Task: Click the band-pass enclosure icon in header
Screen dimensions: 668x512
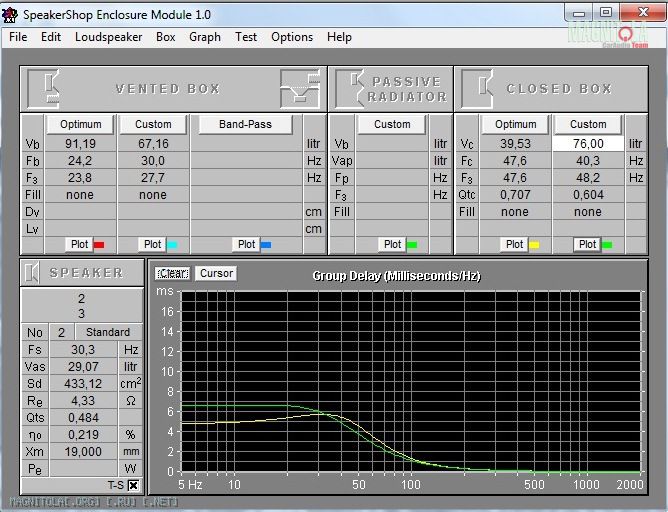Action: (x=300, y=89)
